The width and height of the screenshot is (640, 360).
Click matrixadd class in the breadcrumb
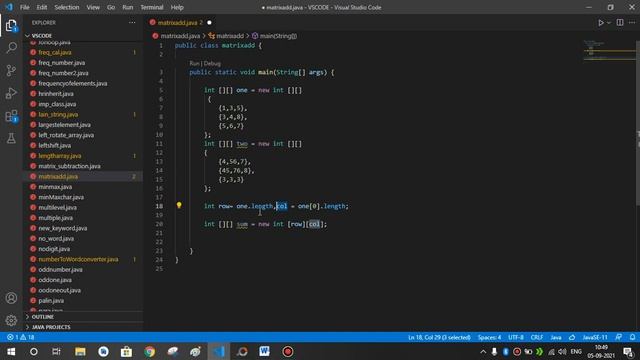tap(230, 36)
